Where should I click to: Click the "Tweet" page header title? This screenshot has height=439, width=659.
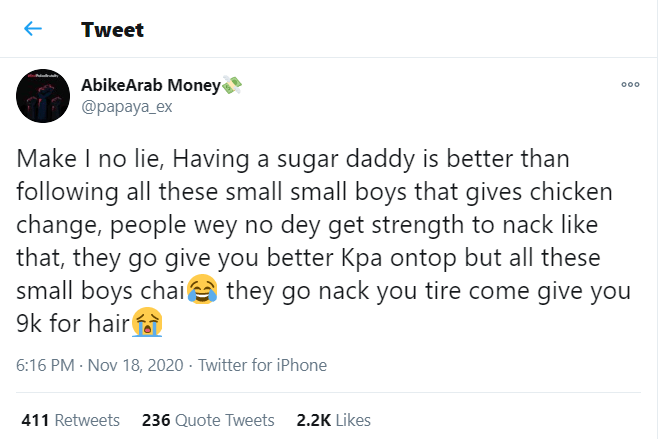point(112,29)
